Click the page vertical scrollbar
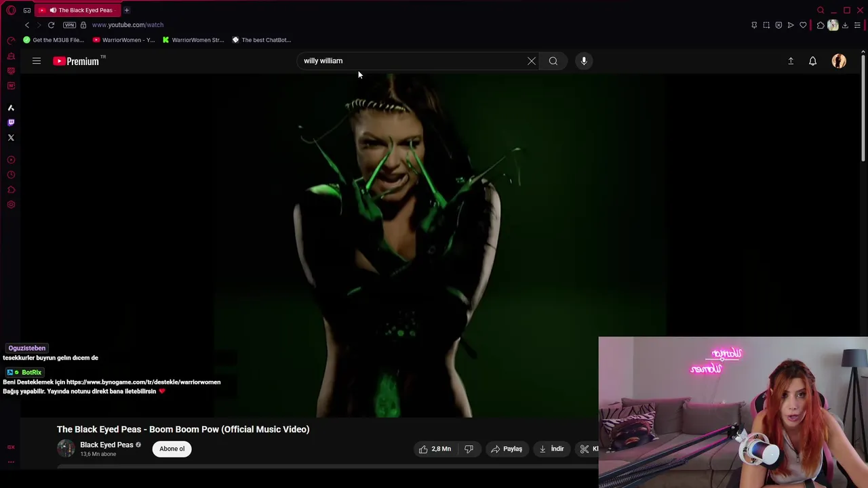Image resolution: width=868 pixels, height=488 pixels. [x=863, y=108]
